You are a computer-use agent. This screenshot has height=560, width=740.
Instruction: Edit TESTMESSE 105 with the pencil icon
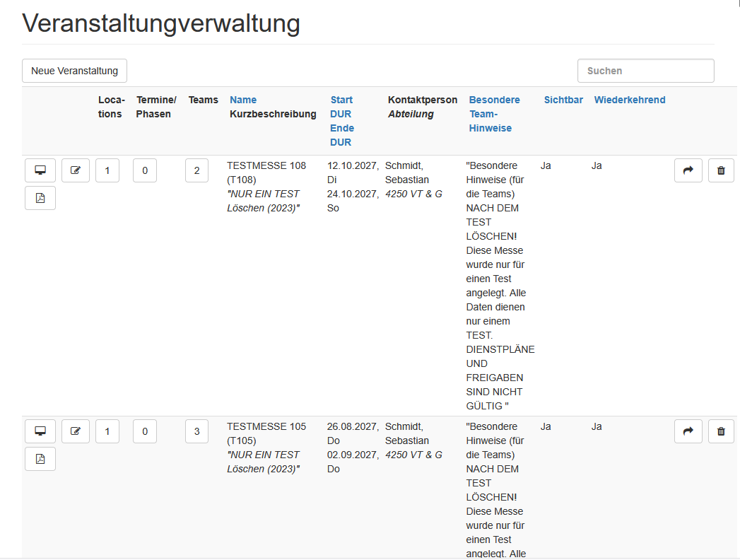coord(76,431)
